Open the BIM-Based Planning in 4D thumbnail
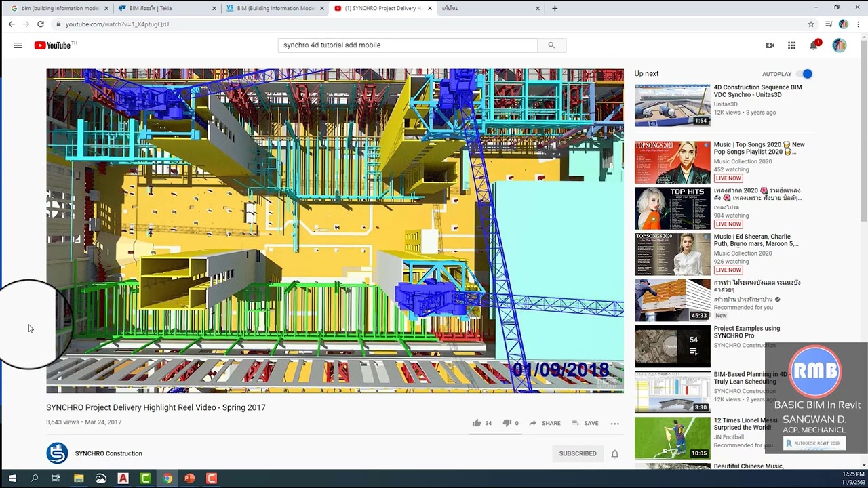 pyautogui.click(x=672, y=392)
